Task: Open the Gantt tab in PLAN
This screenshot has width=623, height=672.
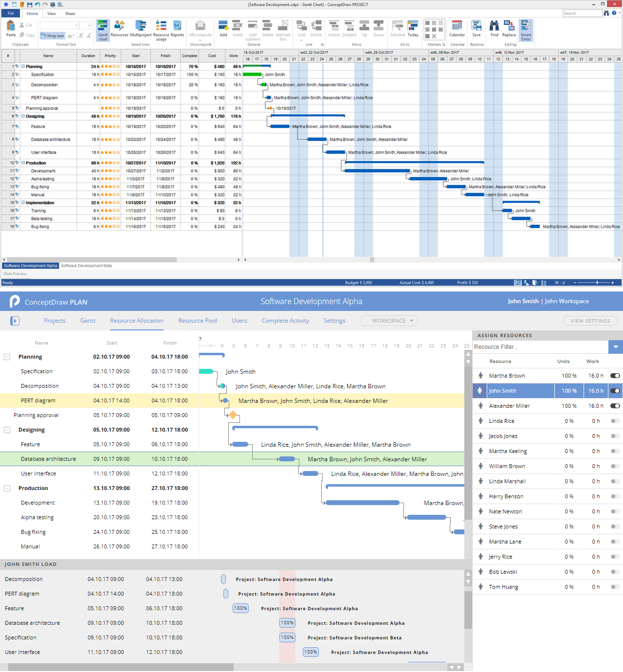Action: point(88,321)
